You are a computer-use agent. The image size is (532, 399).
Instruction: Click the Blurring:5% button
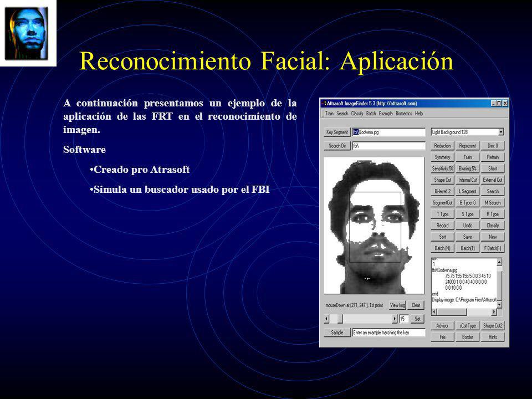[468, 168]
